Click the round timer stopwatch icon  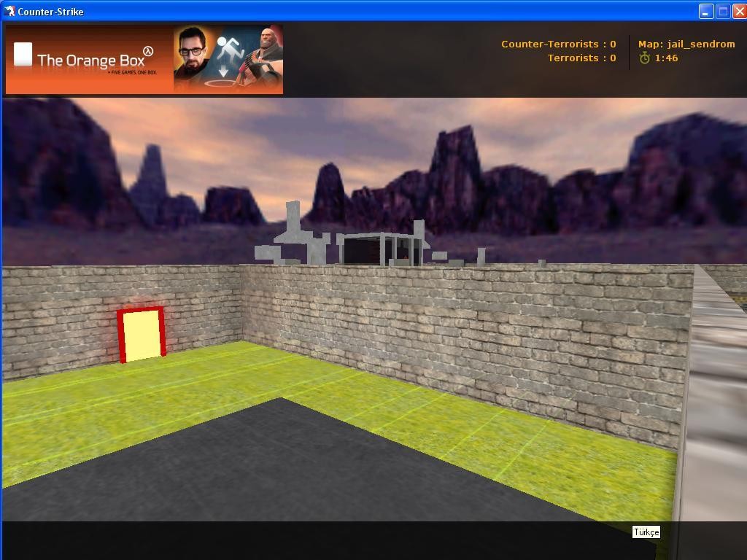pos(645,58)
